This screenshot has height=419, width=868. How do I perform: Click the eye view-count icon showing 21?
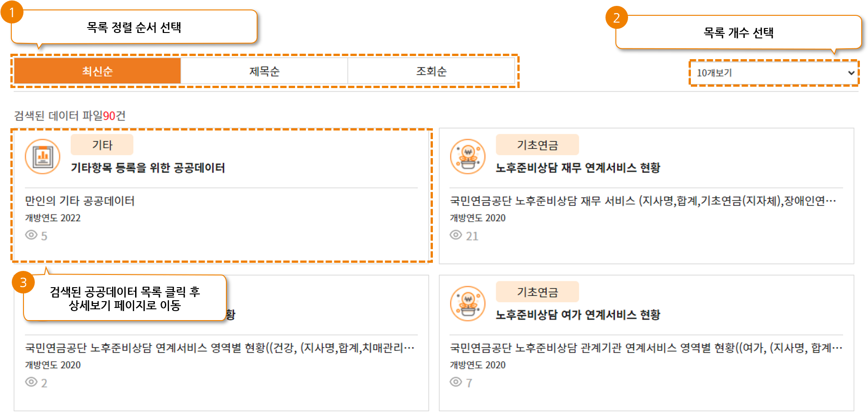coord(456,235)
